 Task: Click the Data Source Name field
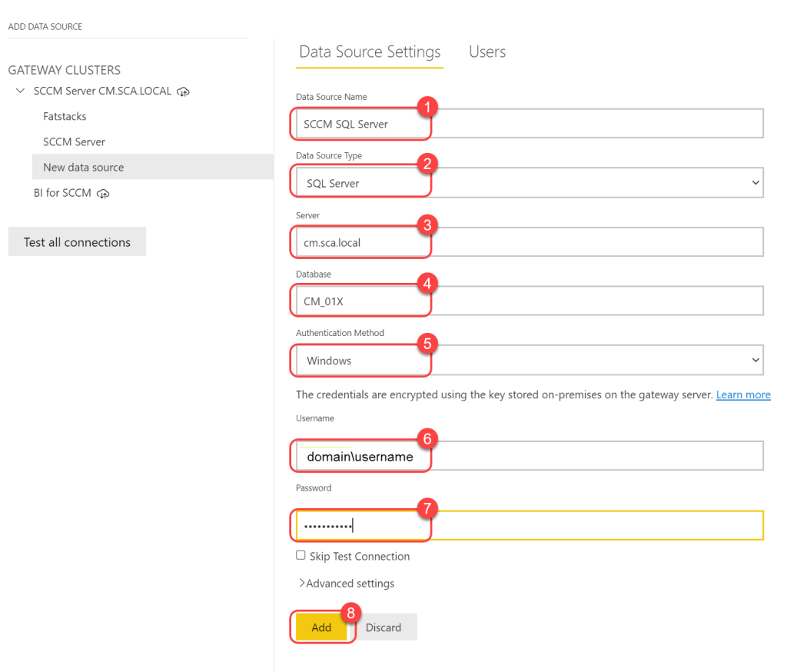(529, 124)
